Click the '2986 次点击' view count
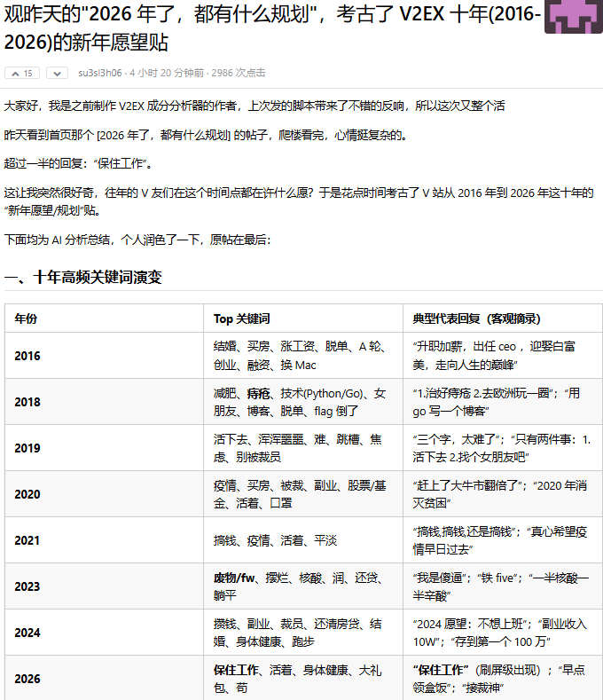Image resolution: width=603 pixels, height=700 pixels. (x=238, y=73)
